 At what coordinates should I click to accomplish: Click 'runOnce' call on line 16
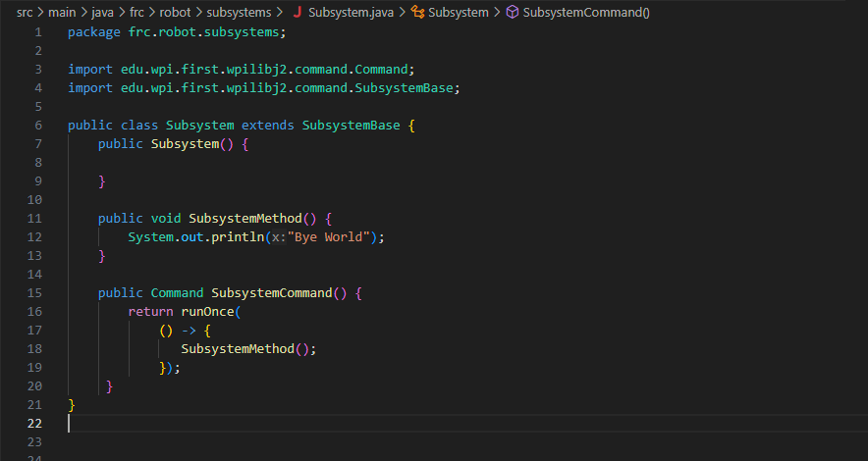(207, 311)
